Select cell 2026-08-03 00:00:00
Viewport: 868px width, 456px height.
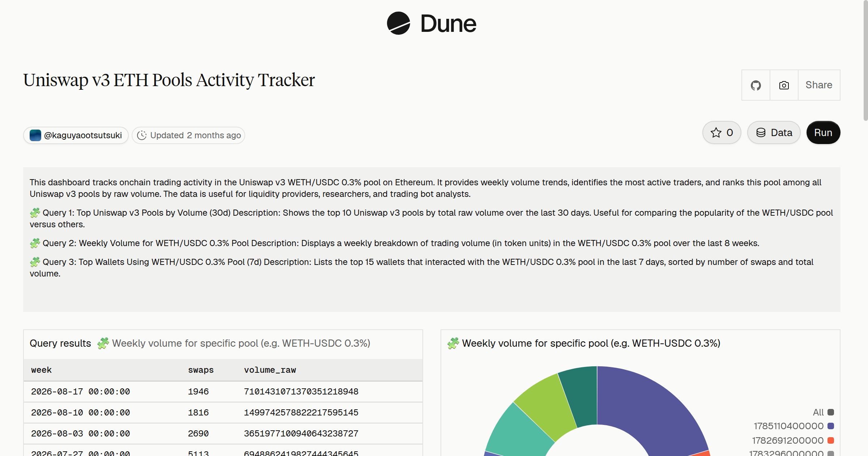(x=80, y=434)
